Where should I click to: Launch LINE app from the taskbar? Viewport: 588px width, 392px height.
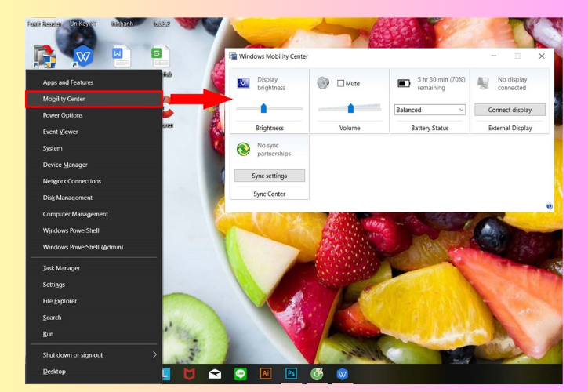(x=241, y=374)
